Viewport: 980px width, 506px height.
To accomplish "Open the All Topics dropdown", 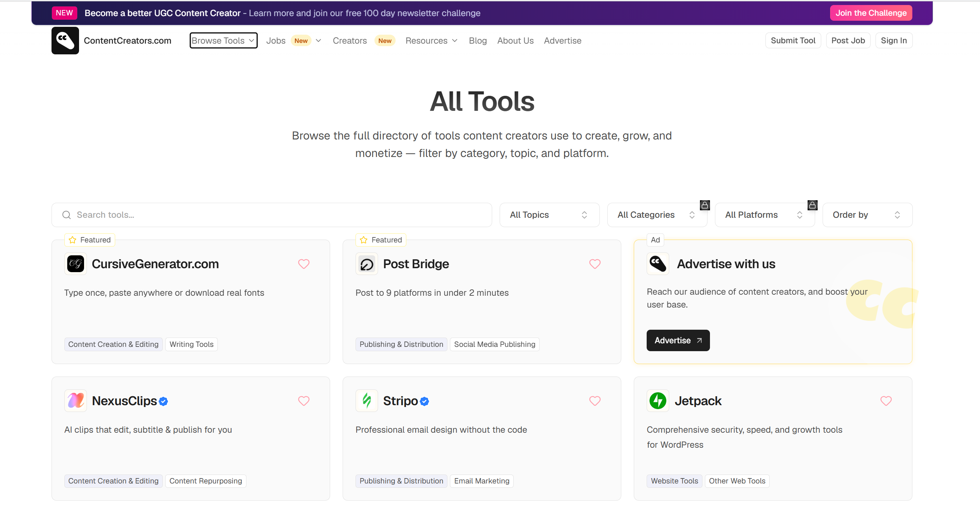I will 549,215.
